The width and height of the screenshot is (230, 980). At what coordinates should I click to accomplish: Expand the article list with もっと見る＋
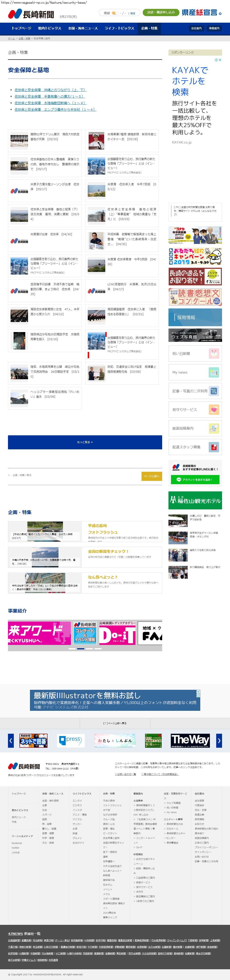tap(85, 442)
